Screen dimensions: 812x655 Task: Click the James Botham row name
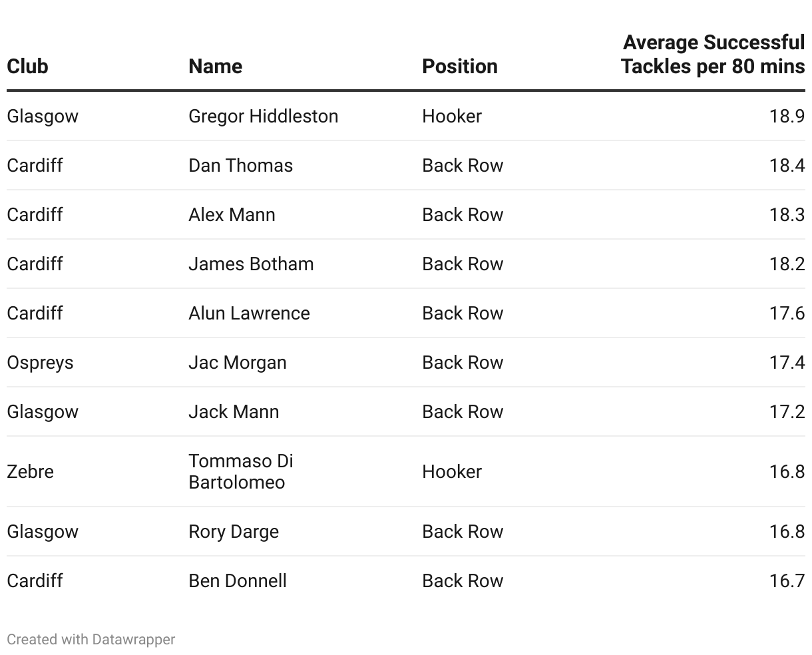click(x=251, y=264)
